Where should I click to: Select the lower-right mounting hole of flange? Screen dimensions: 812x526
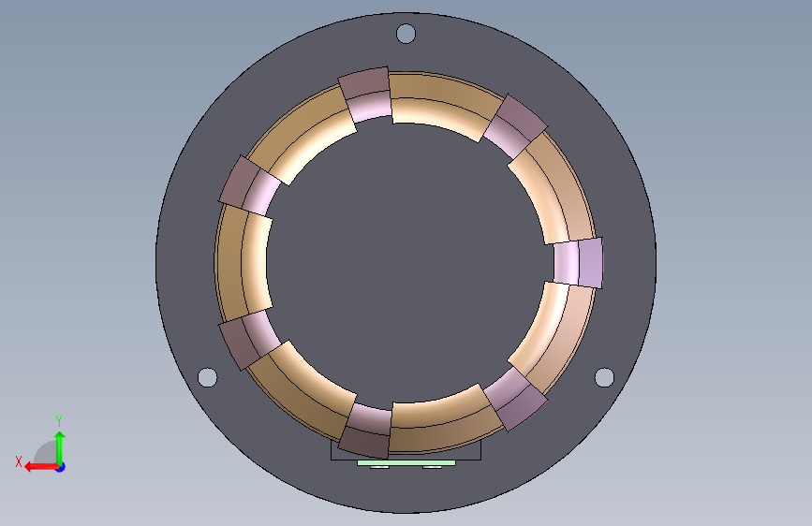[x=604, y=377]
